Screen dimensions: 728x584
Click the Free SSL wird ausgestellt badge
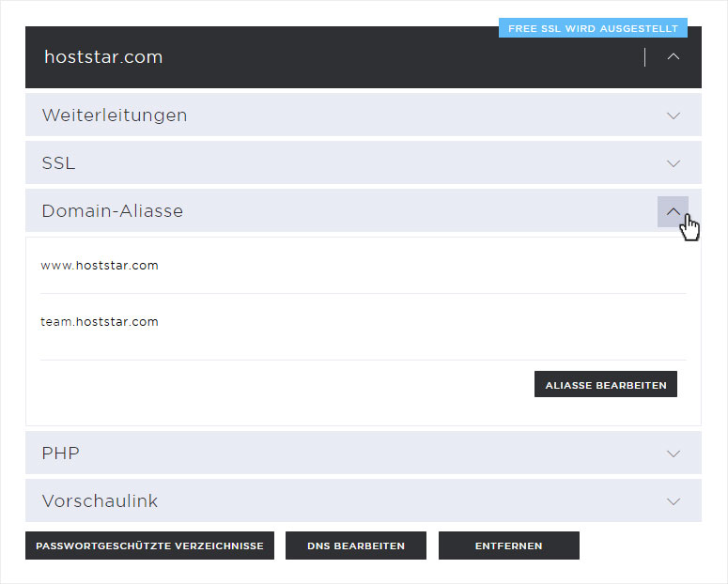pos(593,28)
